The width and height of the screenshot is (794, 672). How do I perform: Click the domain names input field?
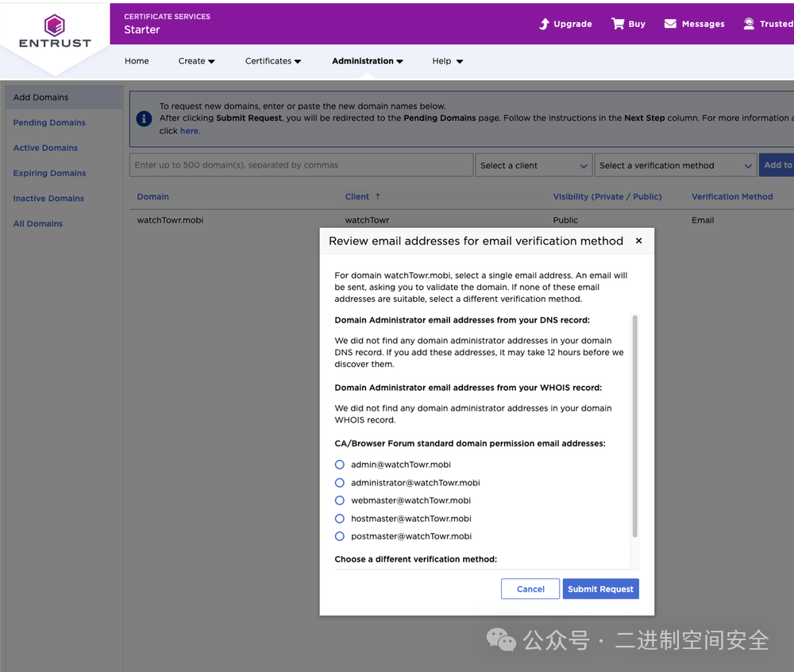pyautogui.click(x=300, y=164)
